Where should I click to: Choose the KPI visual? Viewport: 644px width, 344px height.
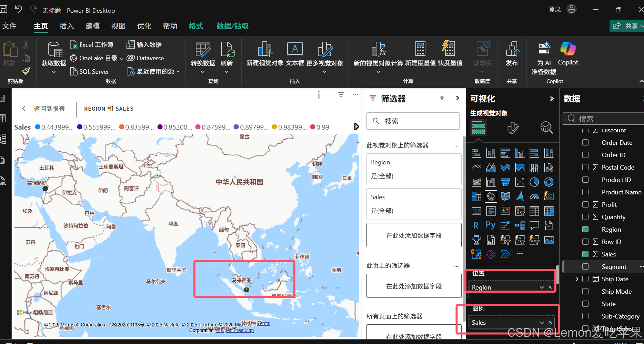click(505, 211)
